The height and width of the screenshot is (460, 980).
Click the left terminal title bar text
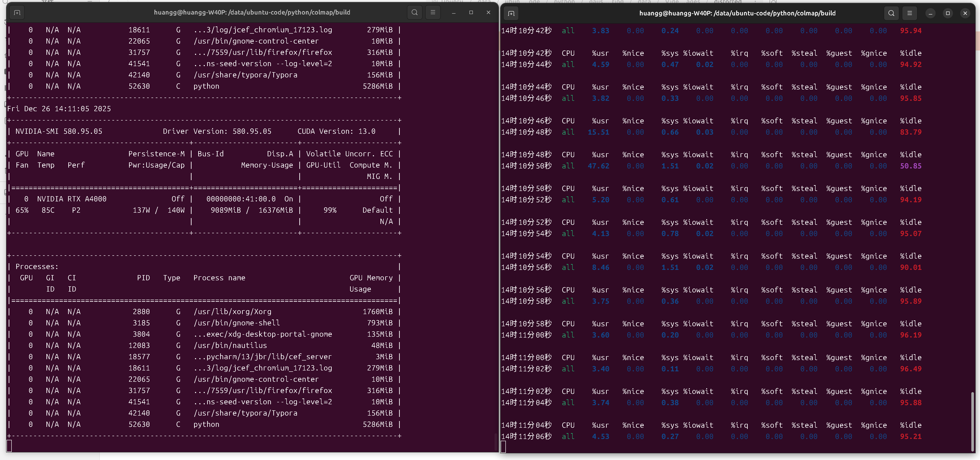(x=252, y=13)
